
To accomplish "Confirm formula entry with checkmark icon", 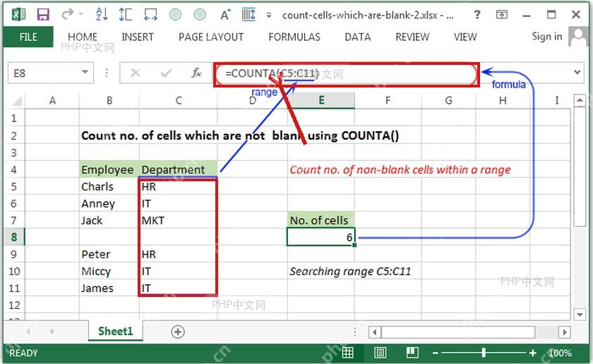I will click(x=166, y=73).
